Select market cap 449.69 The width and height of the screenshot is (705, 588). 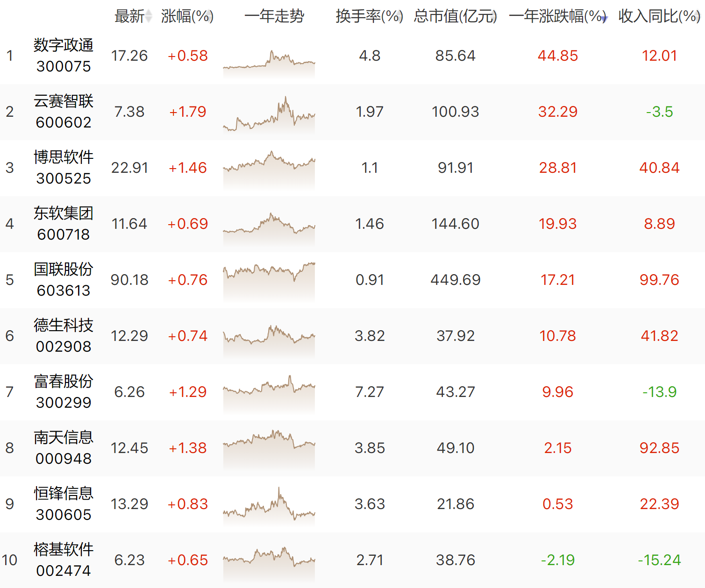click(456, 280)
